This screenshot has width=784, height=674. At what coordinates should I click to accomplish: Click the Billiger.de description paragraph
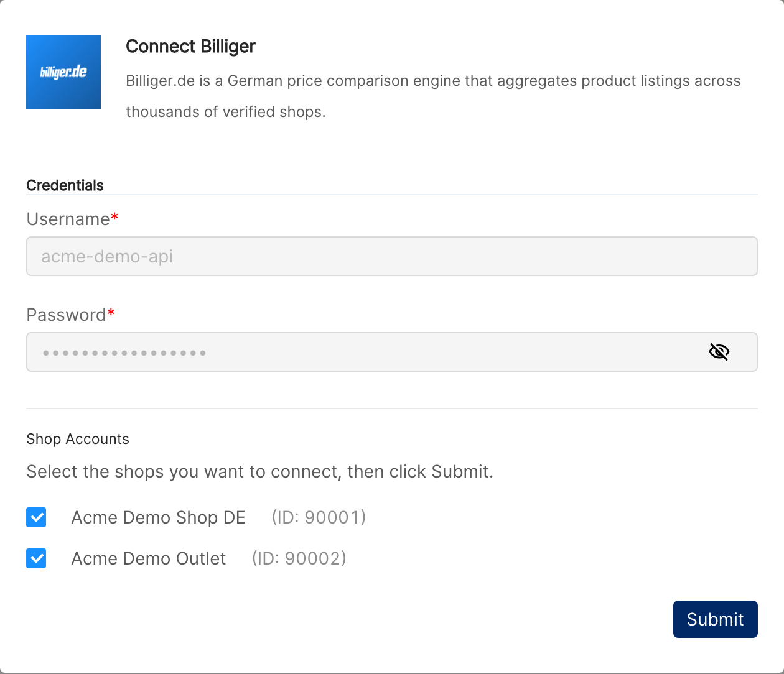(433, 96)
